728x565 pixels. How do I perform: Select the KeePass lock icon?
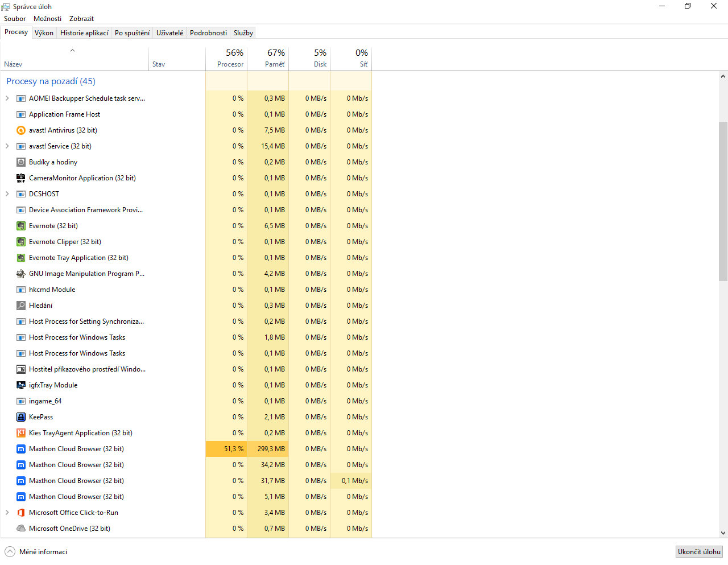click(21, 417)
